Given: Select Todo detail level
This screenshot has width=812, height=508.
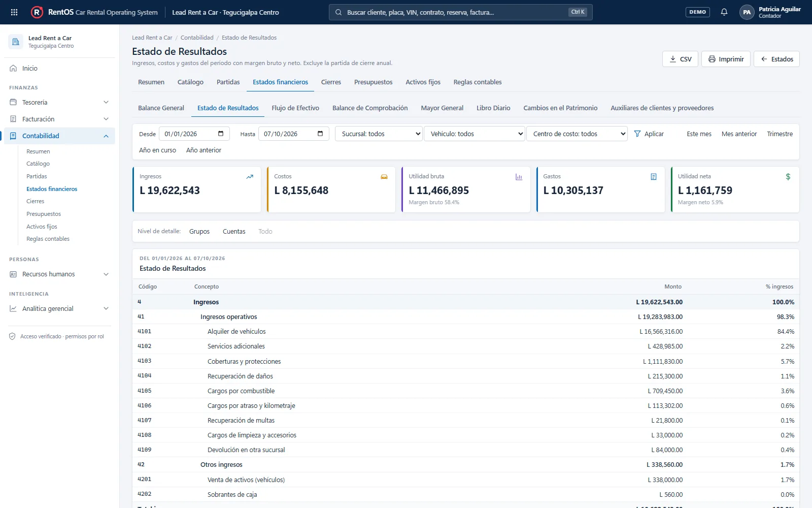Looking at the screenshot, I should click(x=265, y=231).
